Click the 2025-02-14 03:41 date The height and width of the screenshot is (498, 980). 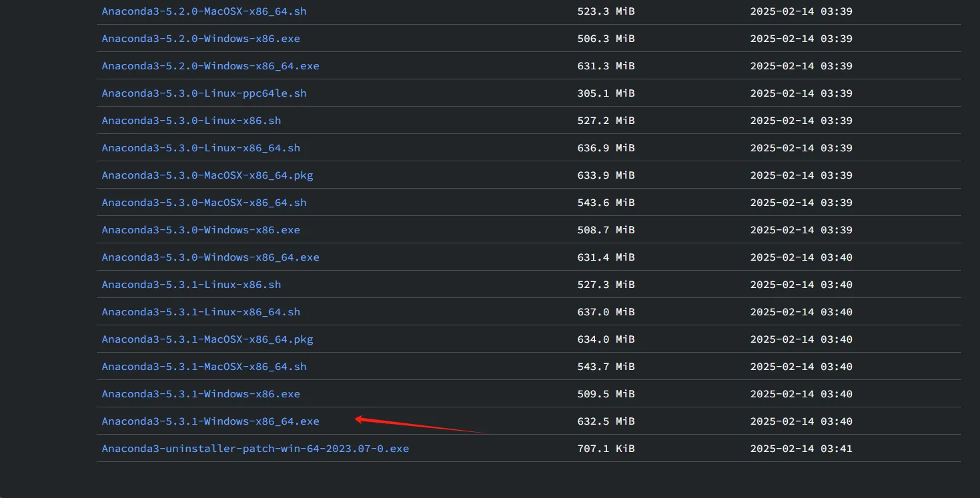tap(801, 449)
